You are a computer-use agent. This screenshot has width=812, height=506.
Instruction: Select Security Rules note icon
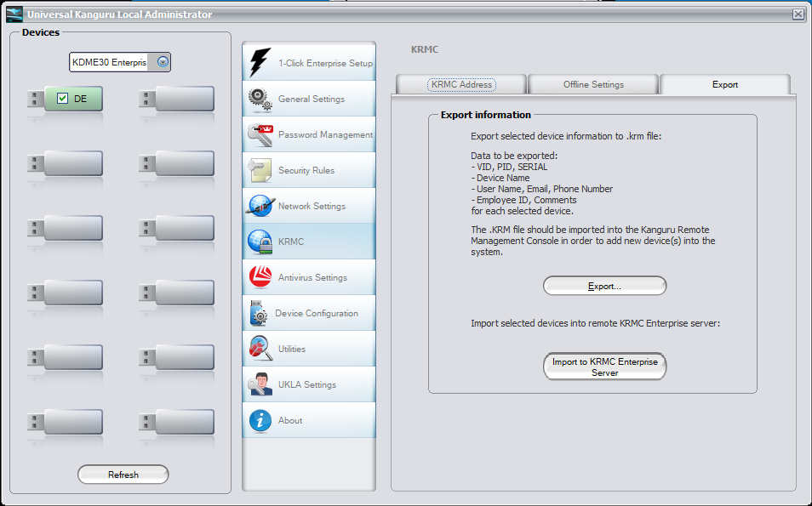[x=260, y=170]
